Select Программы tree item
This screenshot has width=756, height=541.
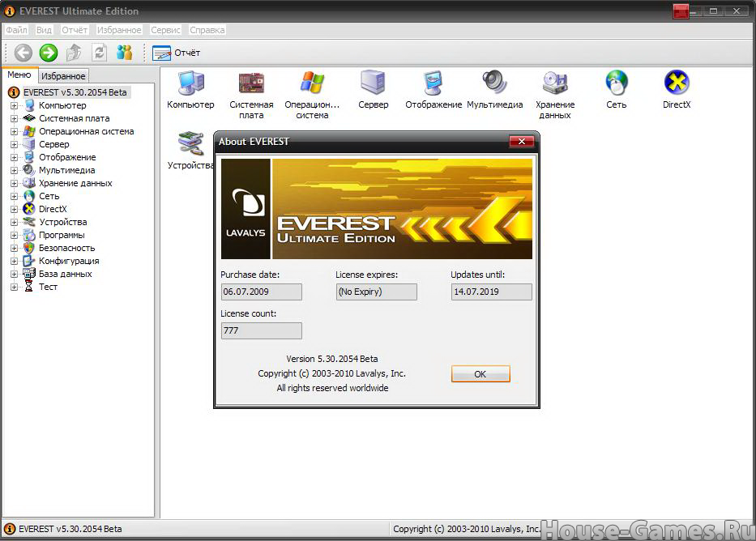pyautogui.click(x=62, y=235)
